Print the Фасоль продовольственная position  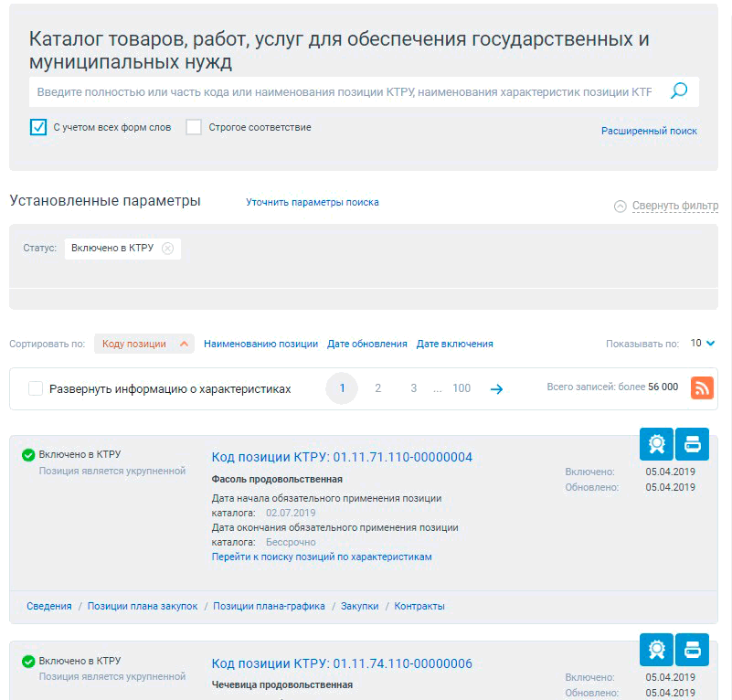click(x=692, y=444)
